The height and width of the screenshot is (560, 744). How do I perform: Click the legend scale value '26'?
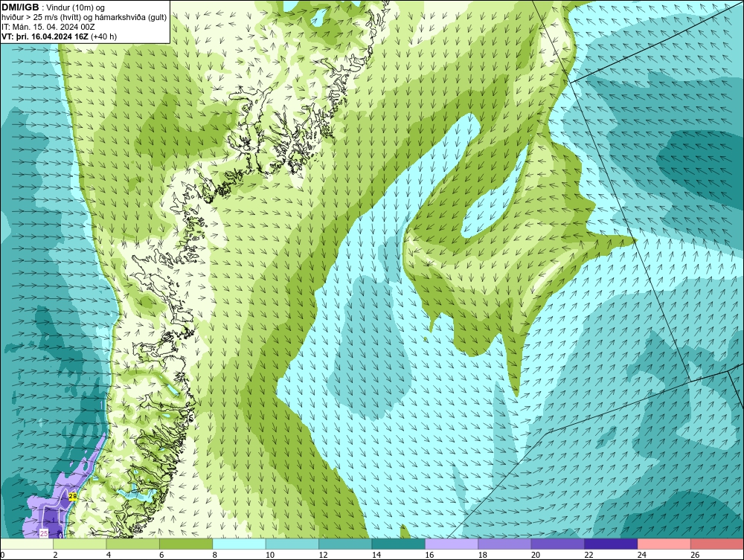[x=695, y=555]
